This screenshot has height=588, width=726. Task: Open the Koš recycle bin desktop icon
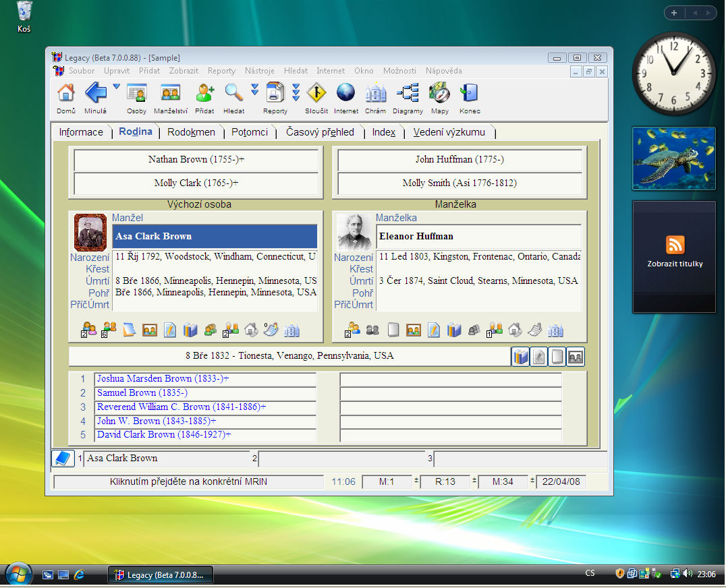tap(24, 17)
